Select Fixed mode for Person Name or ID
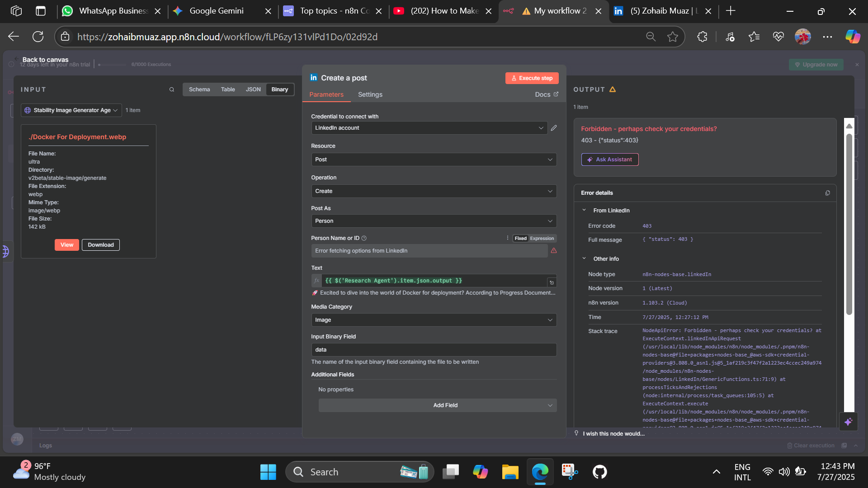The width and height of the screenshot is (868, 488). click(520, 238)
